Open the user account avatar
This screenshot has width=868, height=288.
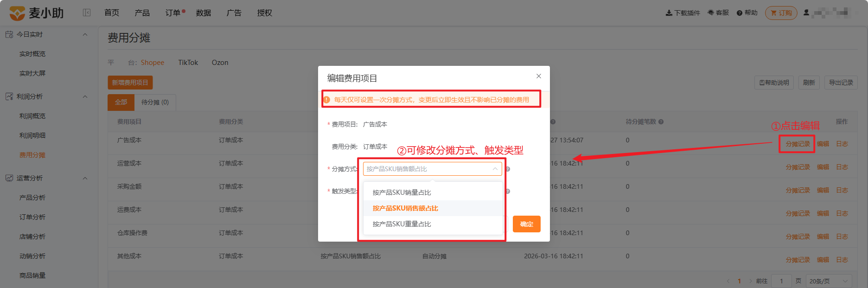[x=806, y=13]
